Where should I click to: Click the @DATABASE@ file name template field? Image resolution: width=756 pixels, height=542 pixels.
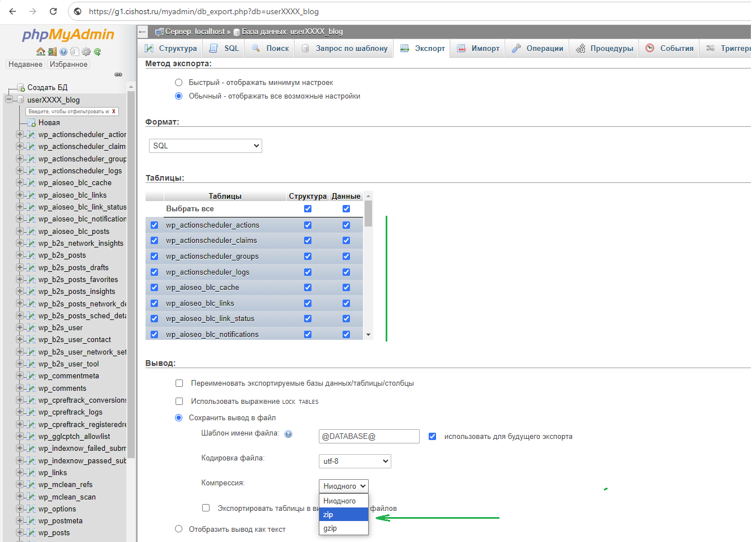pyautogui.click(x=369, y=437)
